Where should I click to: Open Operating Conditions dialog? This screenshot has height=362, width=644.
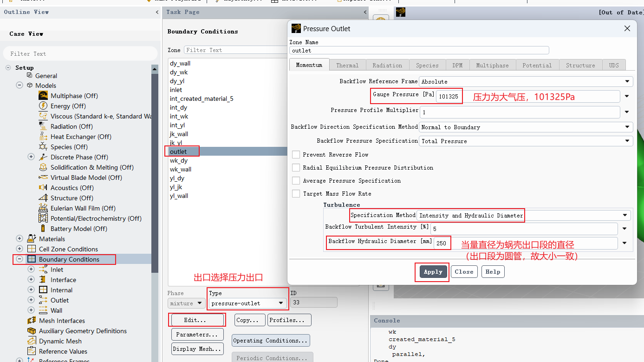tap(270, 341)
